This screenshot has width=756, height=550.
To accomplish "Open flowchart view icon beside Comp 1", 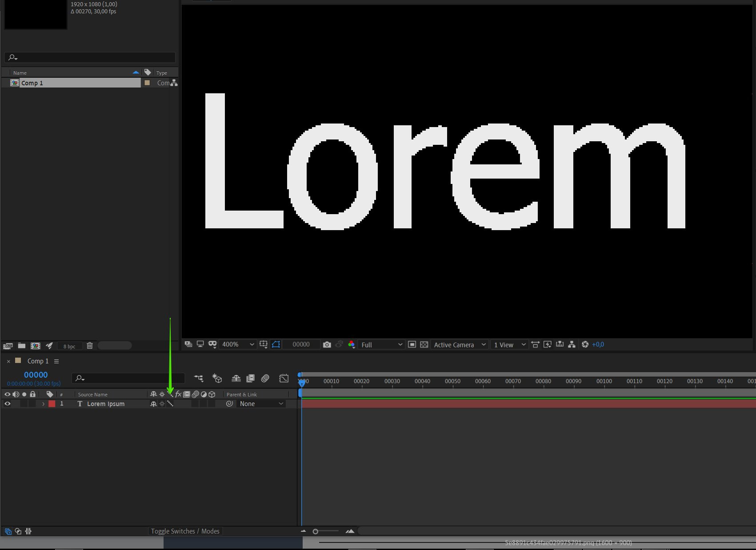I will [174, 83].
